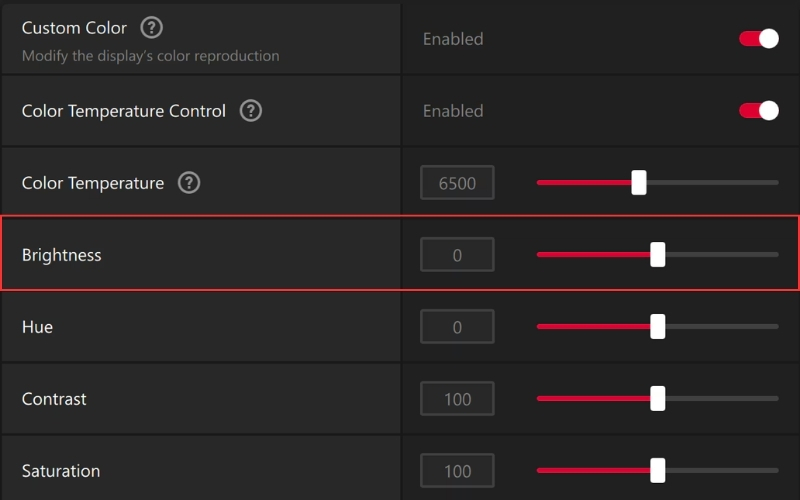Open help for Color Temperature Control

(251, 111)
